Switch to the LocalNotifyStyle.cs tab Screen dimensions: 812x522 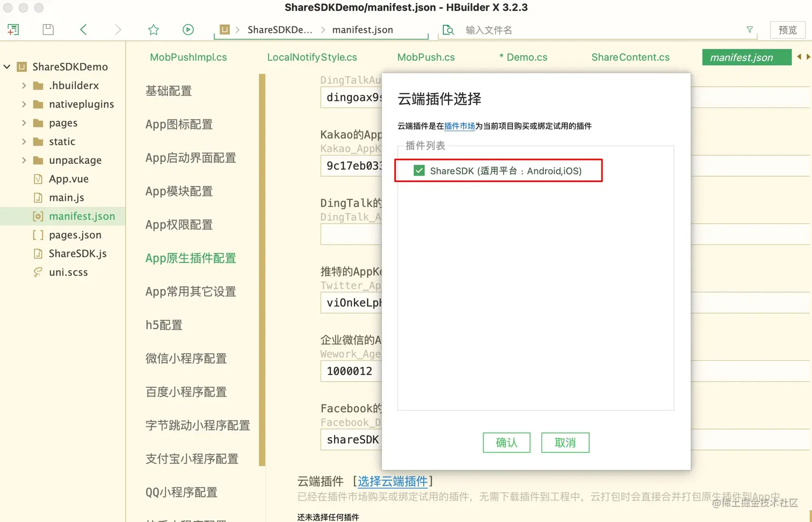[x=312, y=57]
